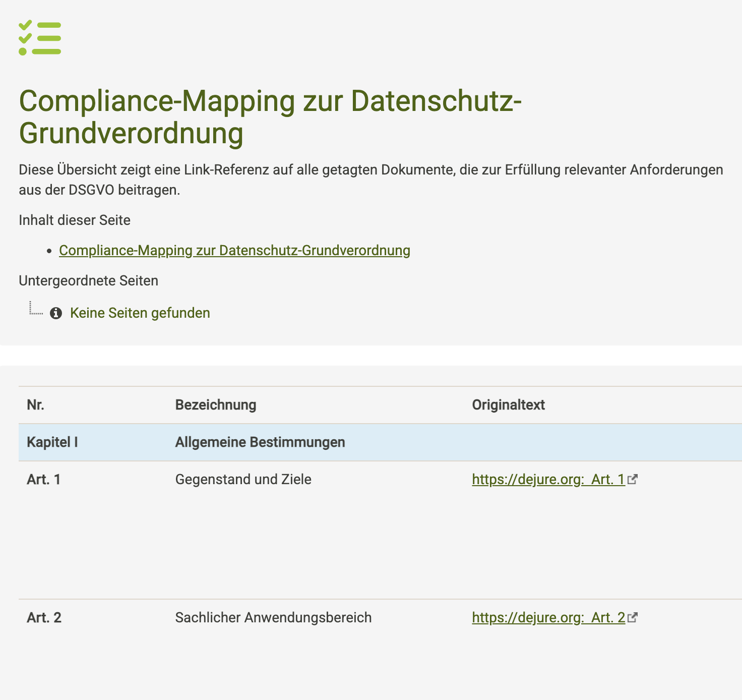Viewport: 742px width, 700px height.
Task: Click the external-link icon after Art. 2 link
Action: 633,617
